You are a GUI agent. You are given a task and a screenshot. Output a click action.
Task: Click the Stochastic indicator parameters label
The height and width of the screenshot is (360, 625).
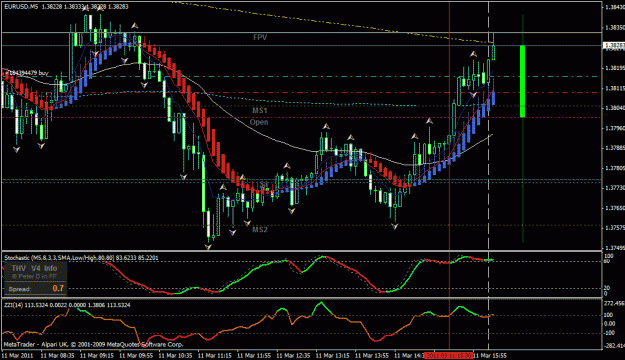(81, 258)
